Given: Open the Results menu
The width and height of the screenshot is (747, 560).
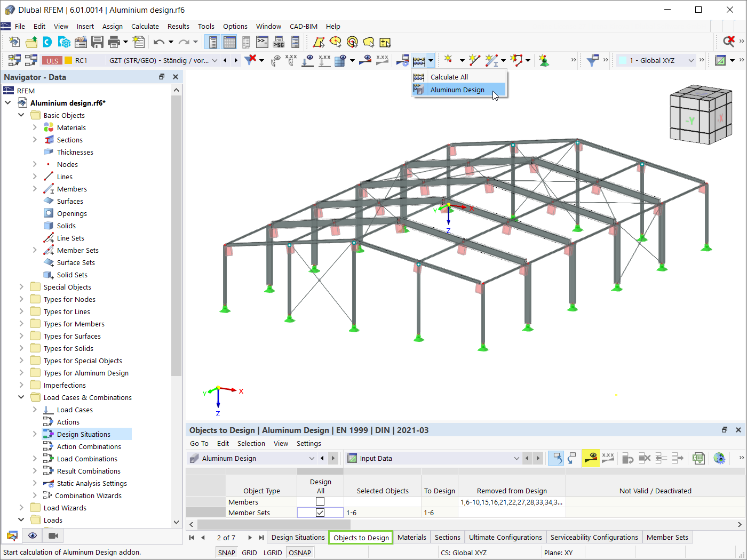Looking at the screenshot, I should click(178, 26).
